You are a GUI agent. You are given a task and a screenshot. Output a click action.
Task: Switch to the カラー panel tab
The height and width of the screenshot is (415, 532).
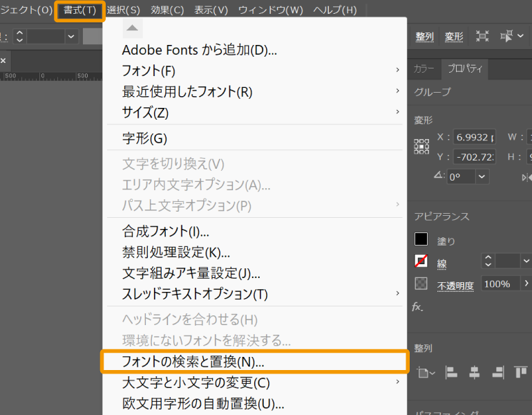pyautogui.click(x=424, y=68)
